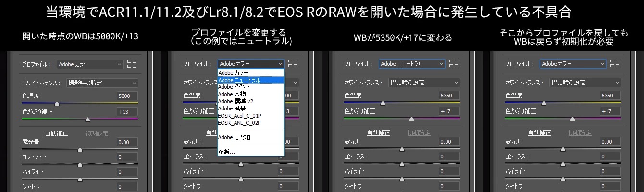
Task: Click color temperature field showing 5000
Action: 127,96
